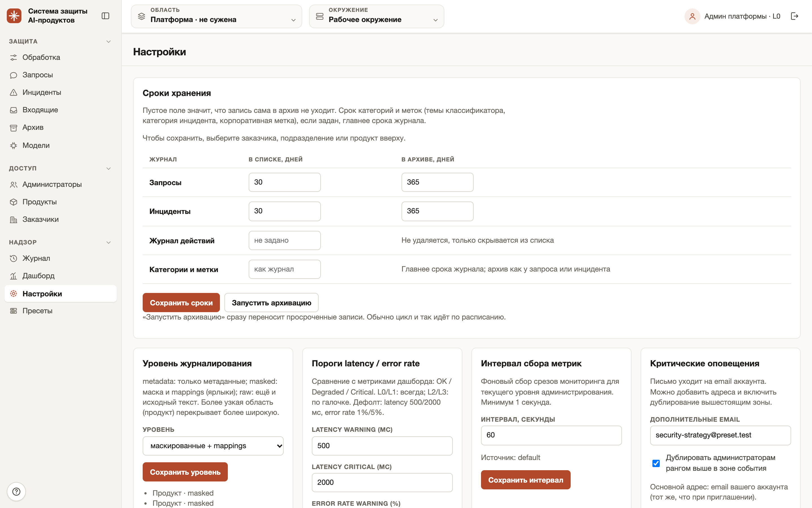Viewport: 812px width, 508px height.
Task: Navigate to the Пресеты page
Action: [x=60, y=311]
